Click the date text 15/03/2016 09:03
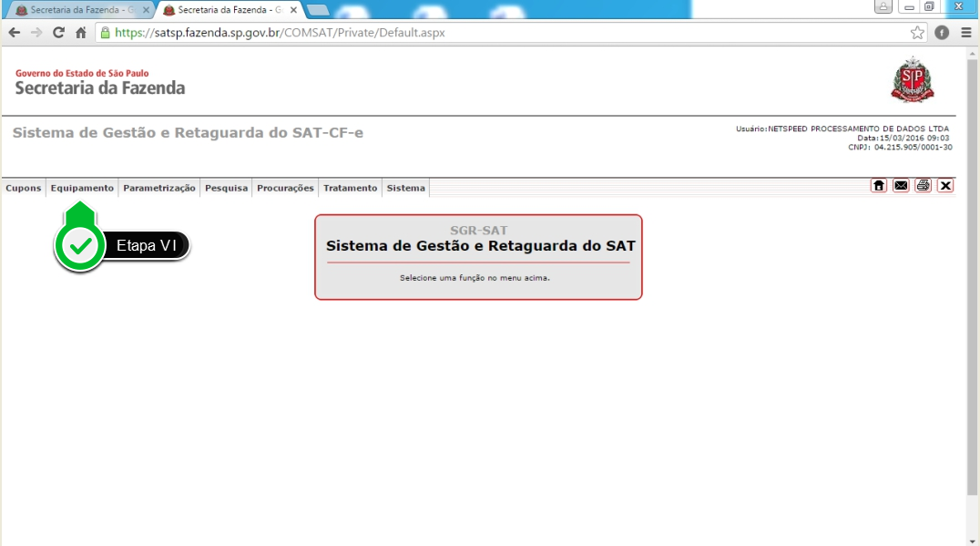The height and width of the screenshot is (546, 980). point(914,139)
